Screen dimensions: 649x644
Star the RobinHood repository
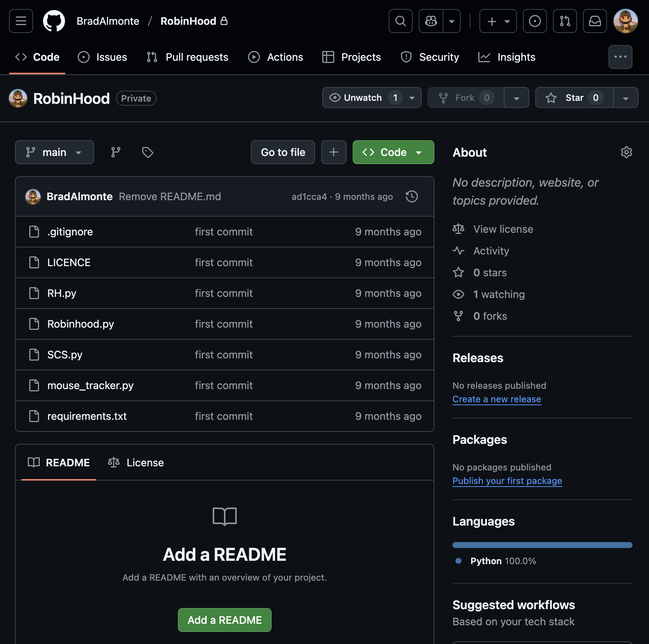tap(574, 98)
